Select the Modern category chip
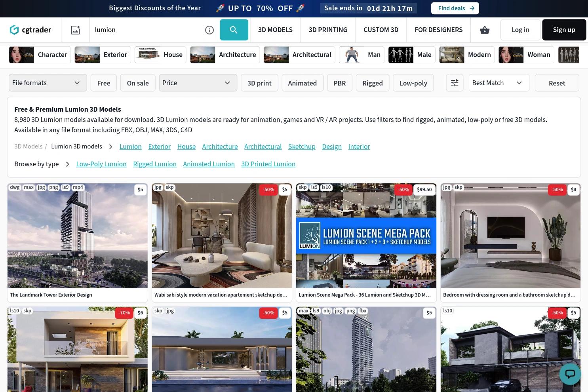Image resolution: width=588 pixels, height=392 pixels. 467,55
